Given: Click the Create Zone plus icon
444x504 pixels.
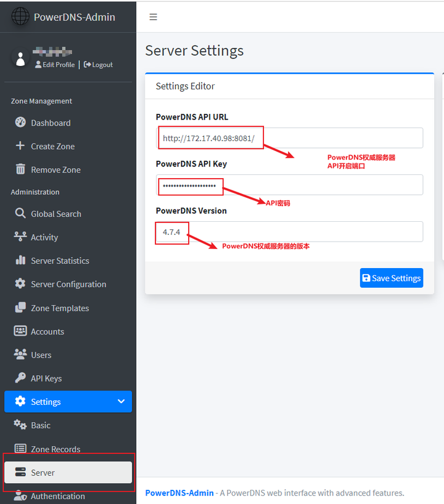Looking at the screenshot, I should pos(20,145).
